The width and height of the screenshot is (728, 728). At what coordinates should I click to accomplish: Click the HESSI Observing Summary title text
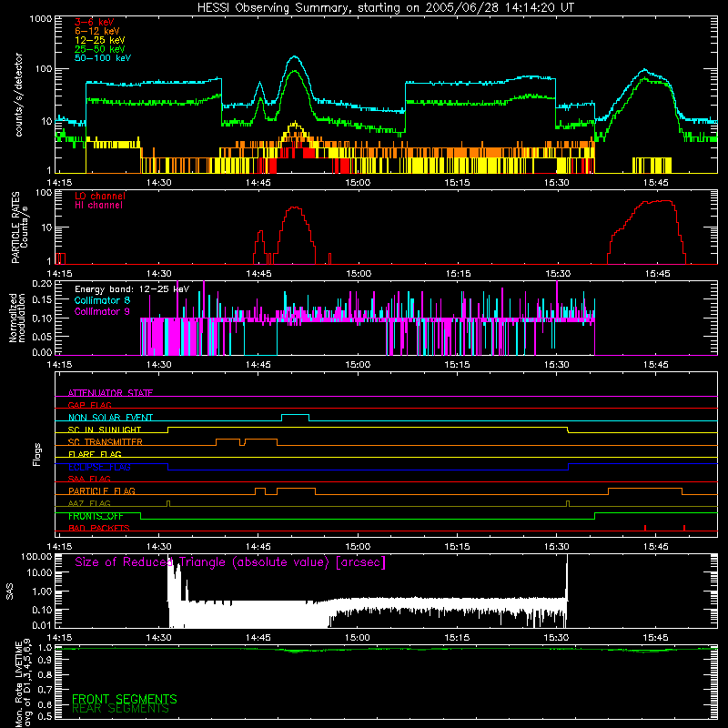pyautogui.click(x=385, y=7)
